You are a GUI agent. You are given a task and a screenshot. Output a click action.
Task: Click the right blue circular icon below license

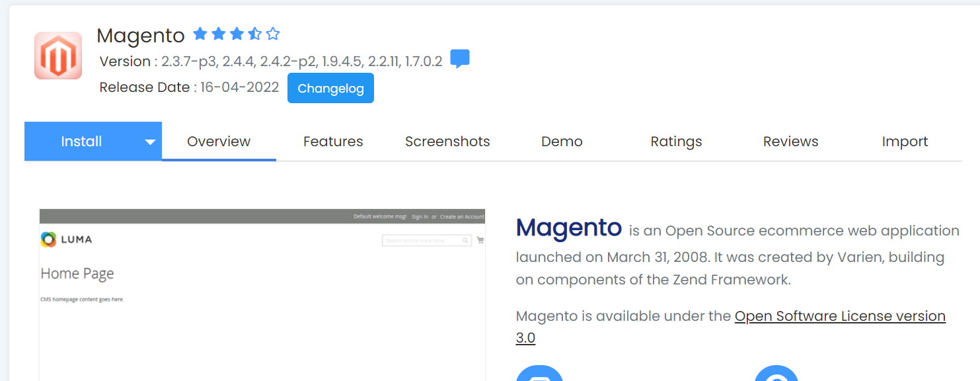tap(776, 374)
